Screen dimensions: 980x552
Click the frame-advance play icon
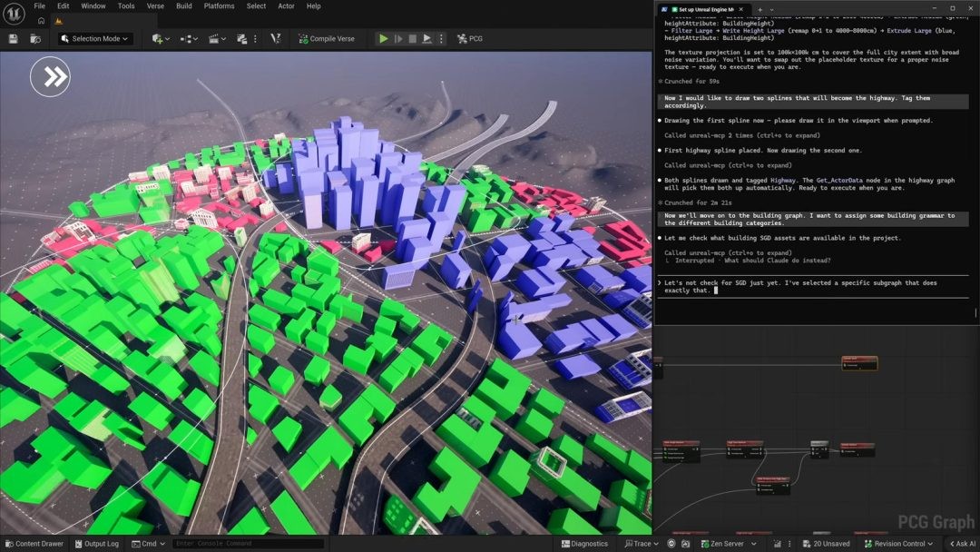398,39
